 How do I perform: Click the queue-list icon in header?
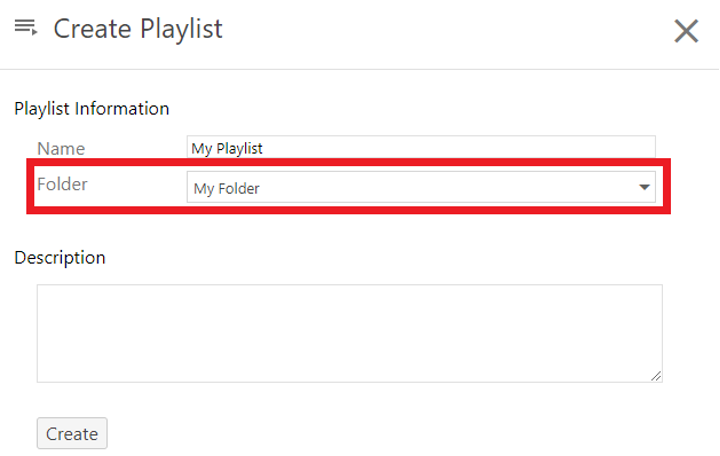point(26,28)
